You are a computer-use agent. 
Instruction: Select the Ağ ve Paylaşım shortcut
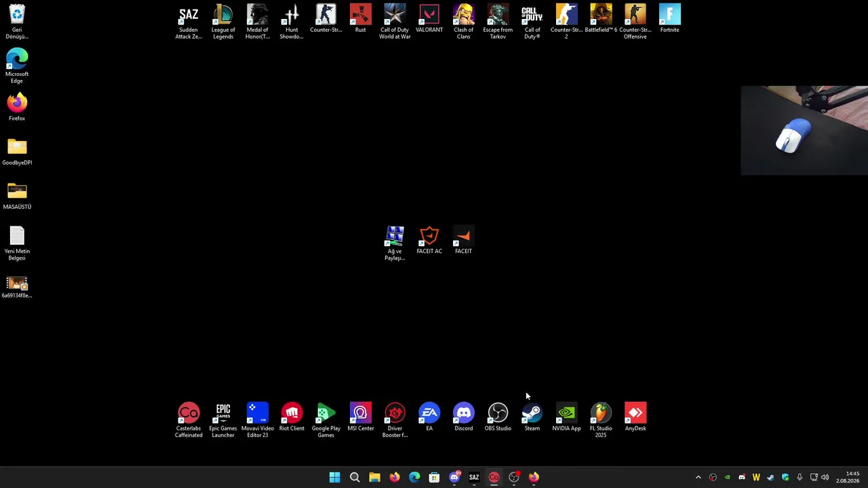pos(395,243)
